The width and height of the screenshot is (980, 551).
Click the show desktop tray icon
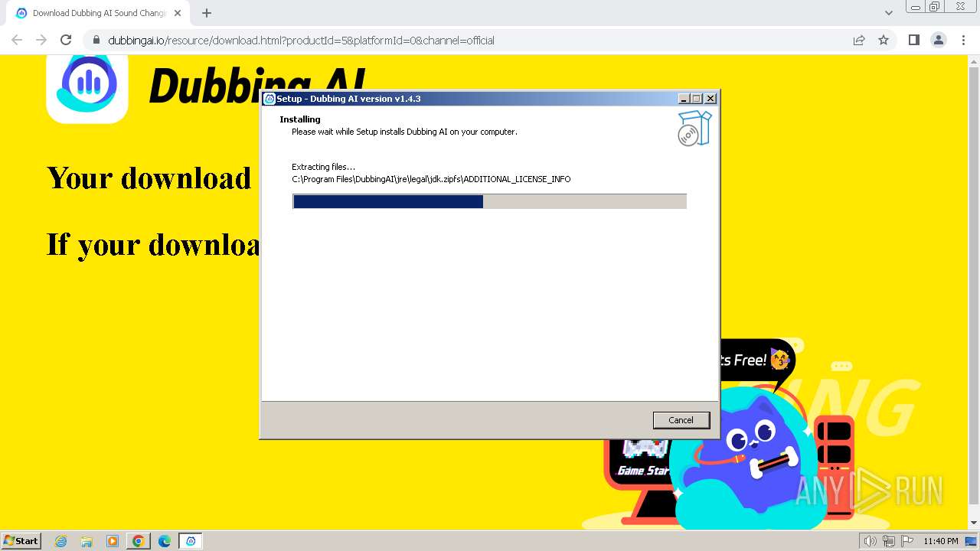coord(971,541)
